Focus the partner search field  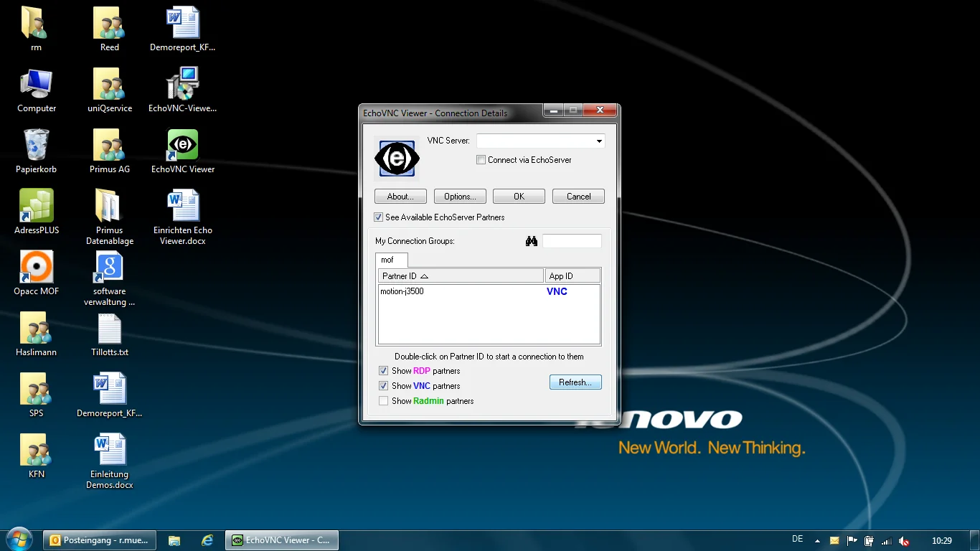[572, 241]
